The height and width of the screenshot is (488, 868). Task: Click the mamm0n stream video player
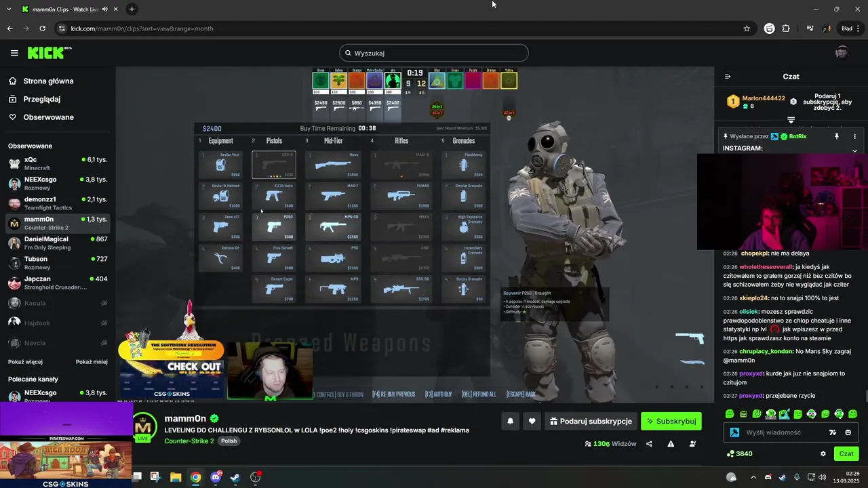tap(415, 235)
